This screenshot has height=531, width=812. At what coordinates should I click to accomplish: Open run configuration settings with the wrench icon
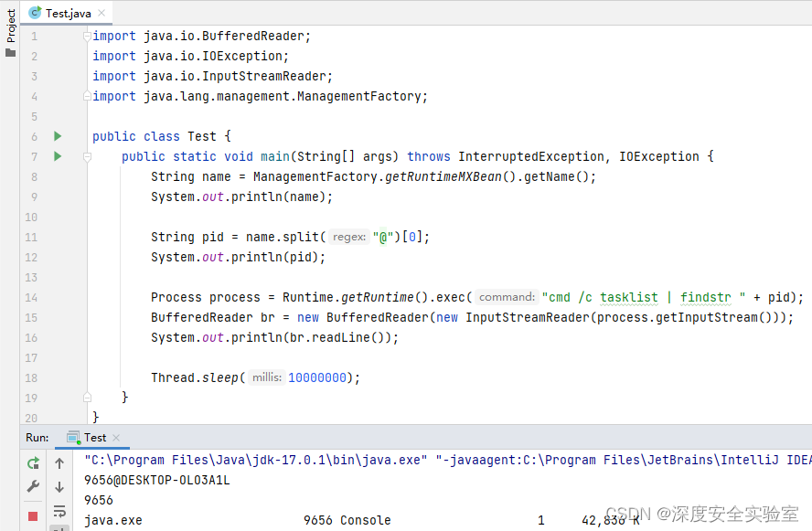(33, 486)
